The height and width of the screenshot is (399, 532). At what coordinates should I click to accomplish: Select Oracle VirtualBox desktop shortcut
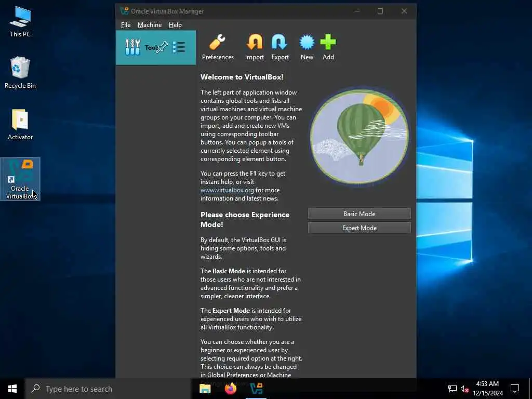point(20,179)
